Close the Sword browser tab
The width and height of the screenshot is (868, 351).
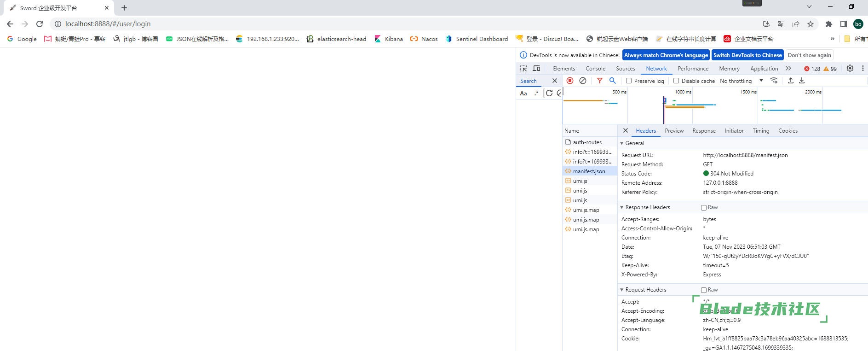107,8
